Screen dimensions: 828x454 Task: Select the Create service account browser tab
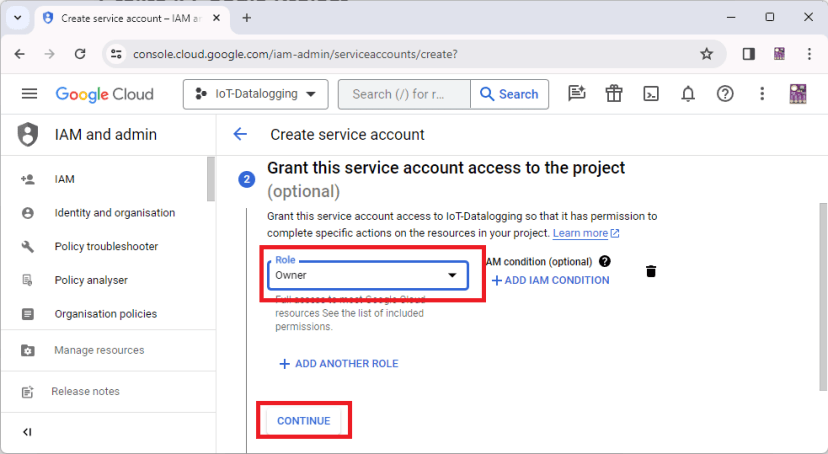pyautogui.click(x=133, y=18)
